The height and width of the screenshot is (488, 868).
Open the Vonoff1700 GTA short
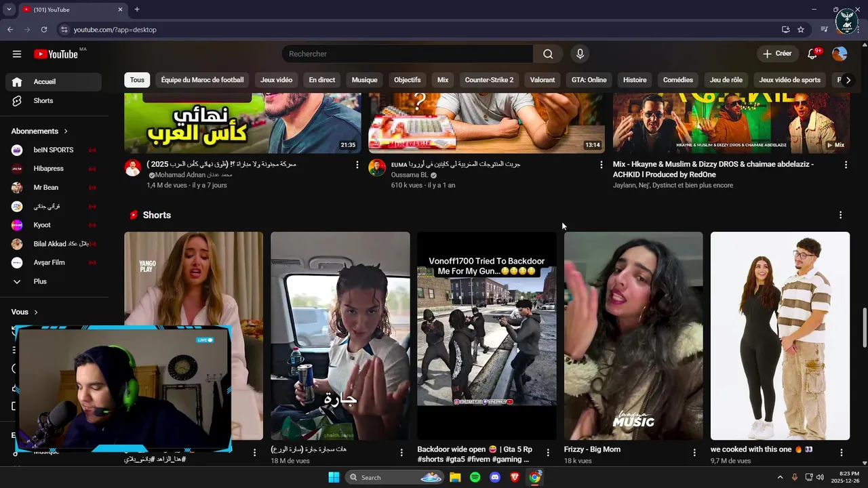486,335
